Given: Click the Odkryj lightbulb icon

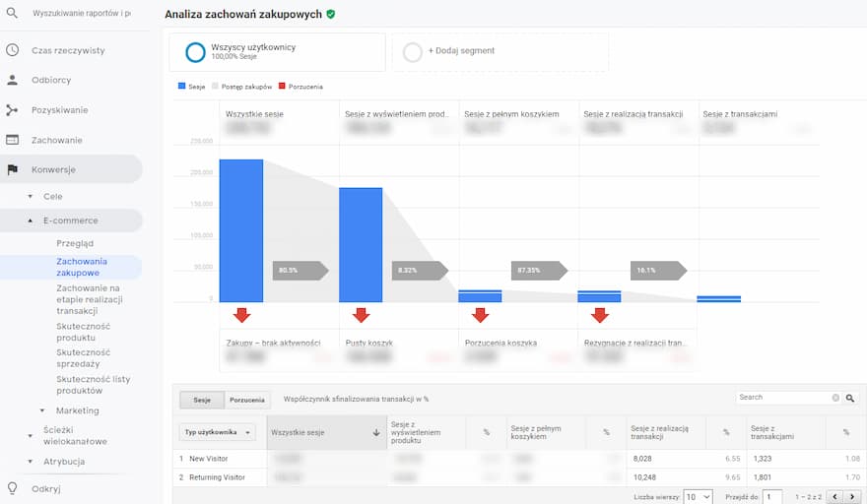Looking at the screenshot, I should pos(12,488).
